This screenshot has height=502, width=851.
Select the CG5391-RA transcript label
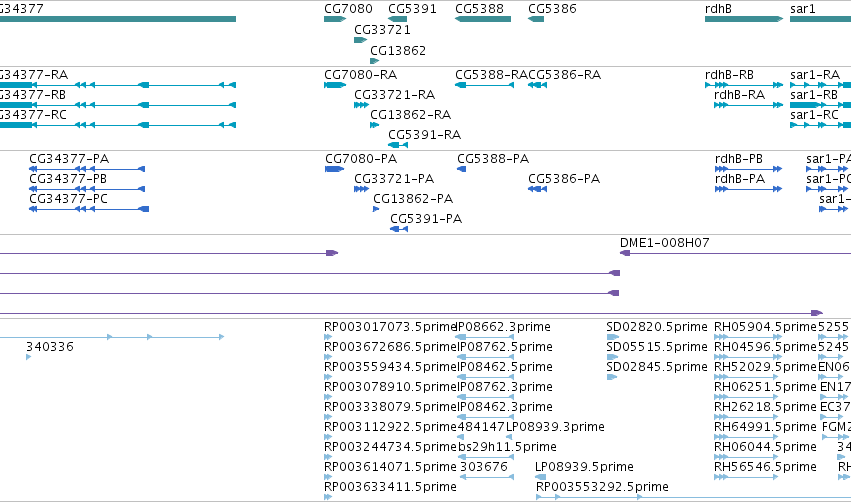(424, 135)
